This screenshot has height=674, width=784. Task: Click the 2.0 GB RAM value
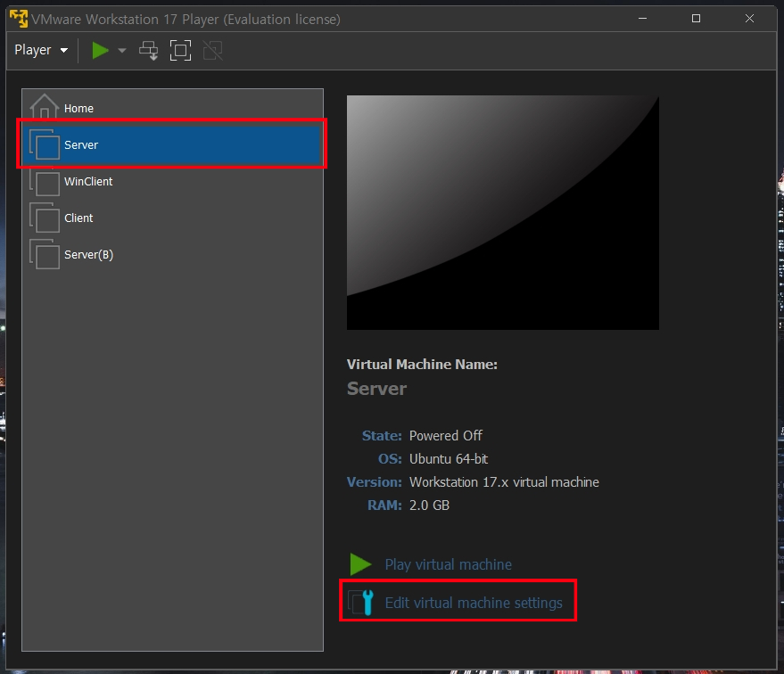tap(429, 505)
